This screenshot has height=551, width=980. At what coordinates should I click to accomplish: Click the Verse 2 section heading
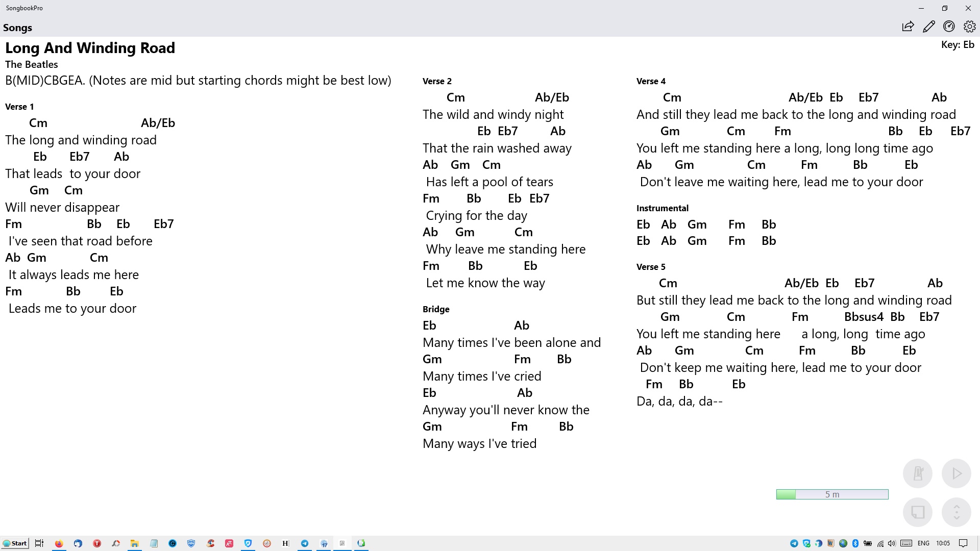437,81
